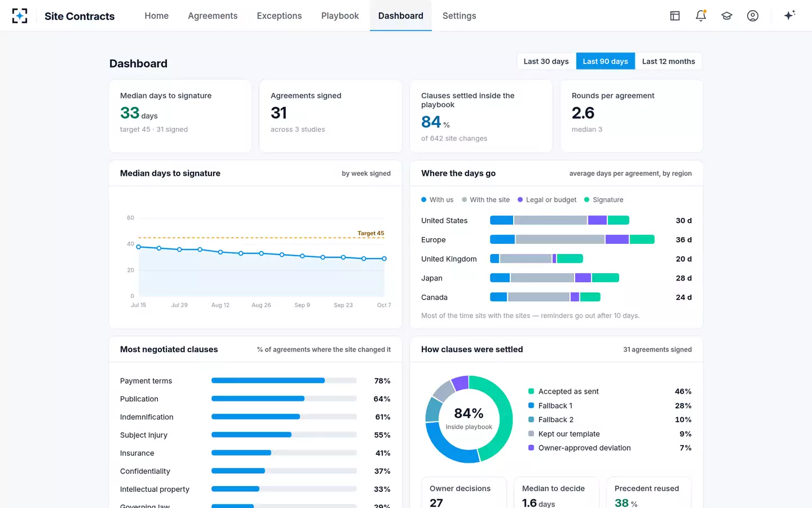Open notifications bell icon
The height and width of the screenshot is (508, 812).
pyautogui.click(x=701, y=16)
